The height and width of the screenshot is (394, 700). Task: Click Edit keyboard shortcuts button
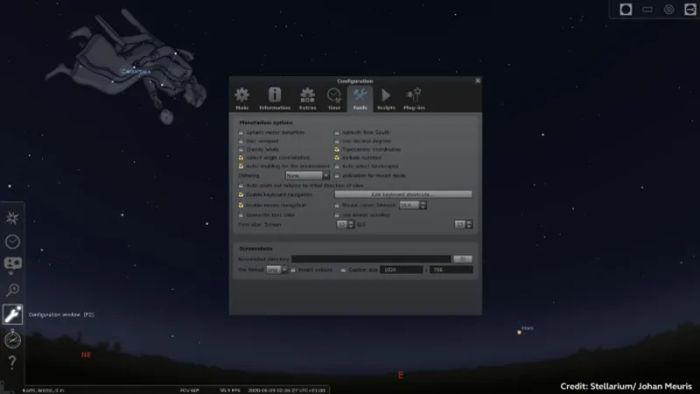pos(403,195)
